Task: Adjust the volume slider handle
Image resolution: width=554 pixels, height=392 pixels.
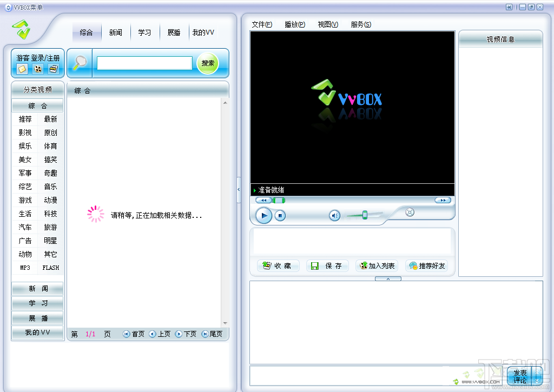Action: pos(365,215)
